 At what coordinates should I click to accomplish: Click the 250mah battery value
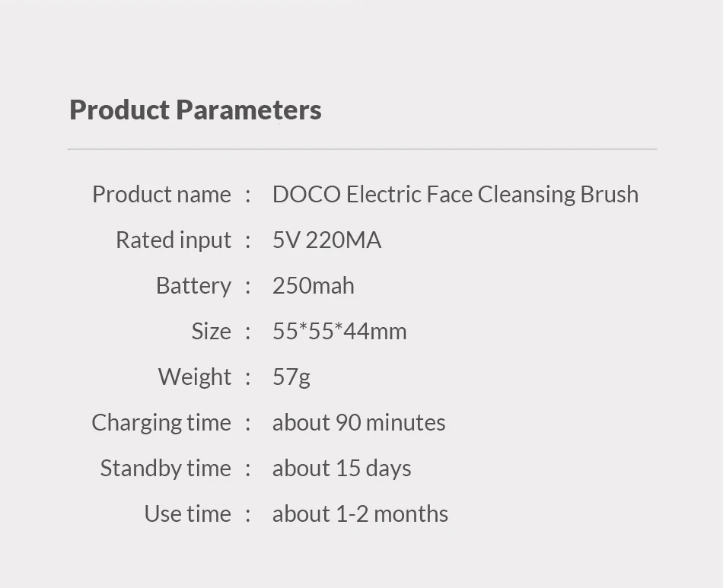coord(314,285)
